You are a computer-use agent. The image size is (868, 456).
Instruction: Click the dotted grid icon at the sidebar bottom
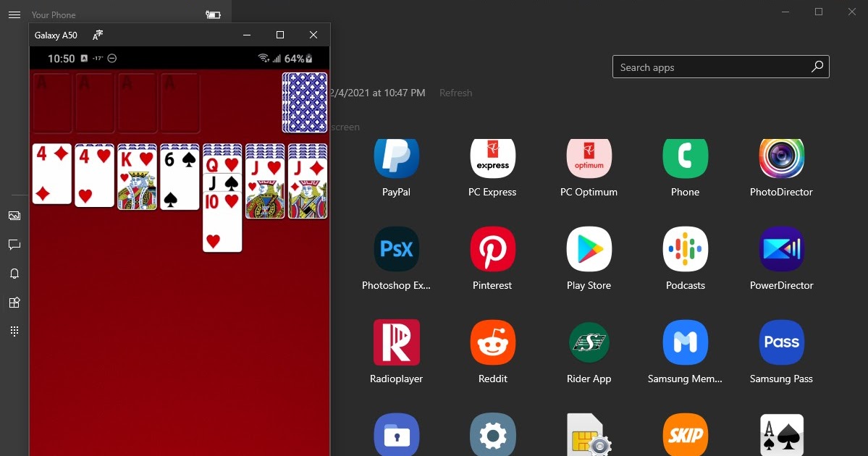point(14,331)
